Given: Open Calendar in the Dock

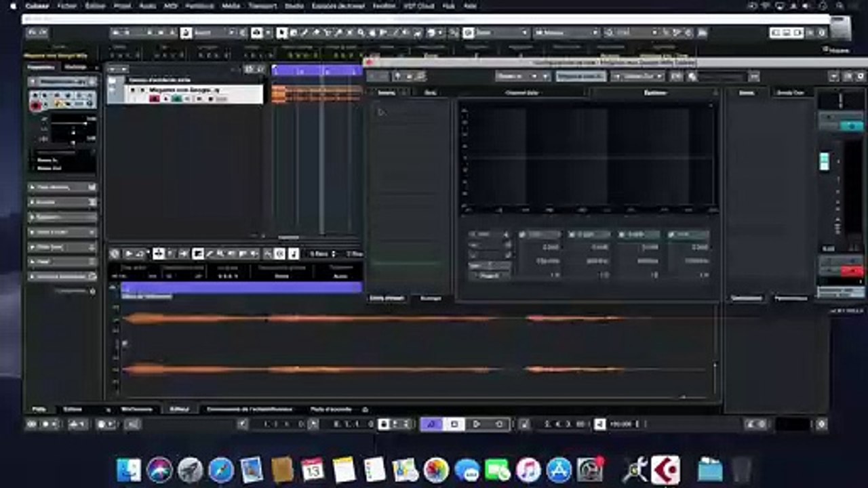Looking at the screenshot, I should point(313,470).
